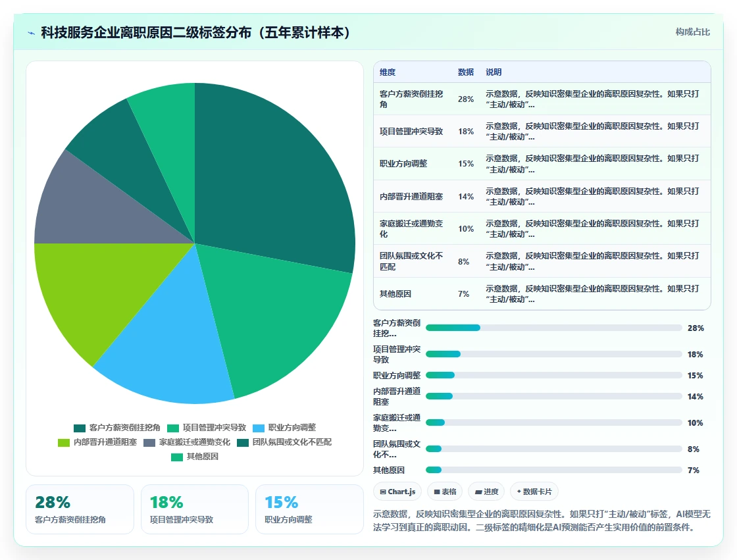737x560 pixels.
Task: Open the 28% 客户方薪资倒挂挖角 data card
Action: point(80,509)
